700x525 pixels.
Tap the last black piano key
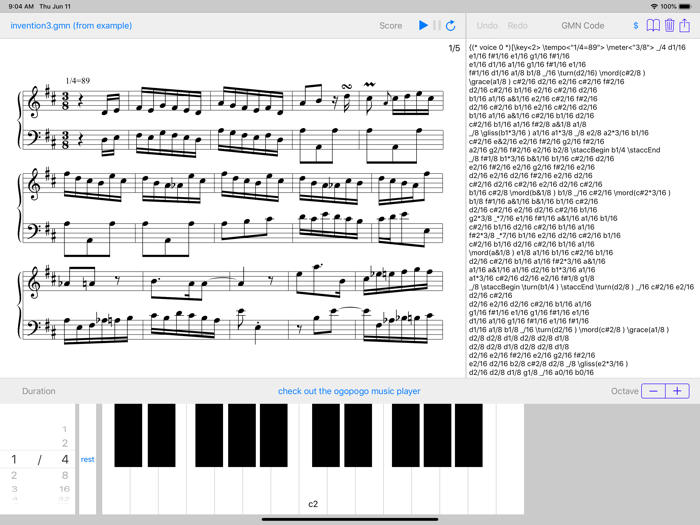(469, 435)
